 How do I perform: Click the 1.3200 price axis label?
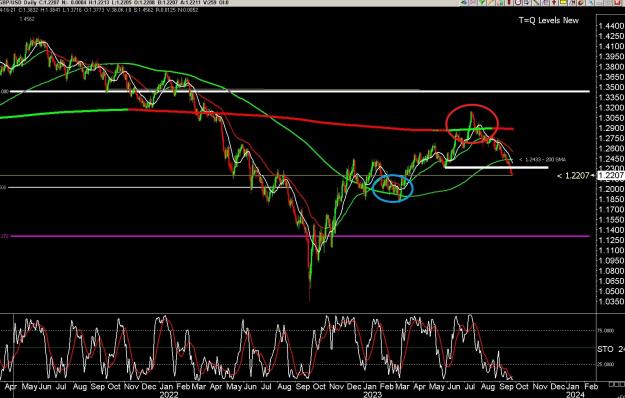611,108
